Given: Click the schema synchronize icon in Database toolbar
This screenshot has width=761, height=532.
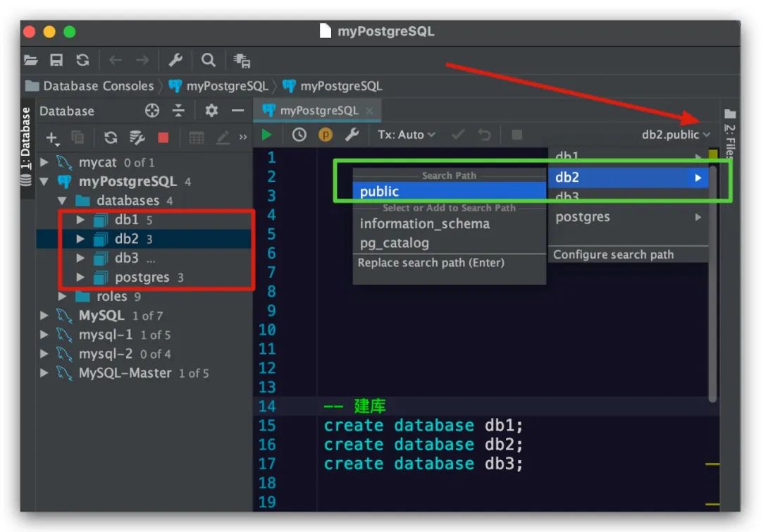Looking at the screenshot, I should (137, 138).
